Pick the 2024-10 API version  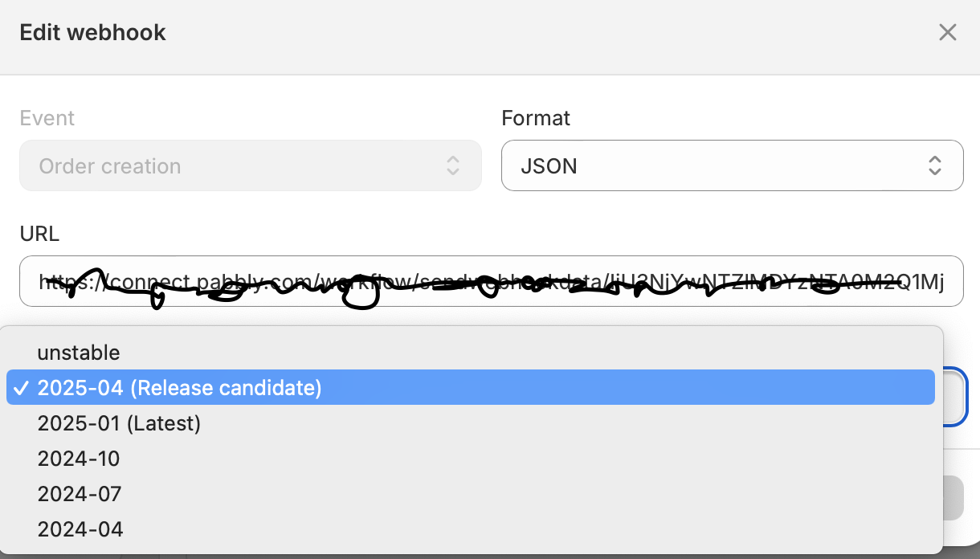click(x=79, y=459)
